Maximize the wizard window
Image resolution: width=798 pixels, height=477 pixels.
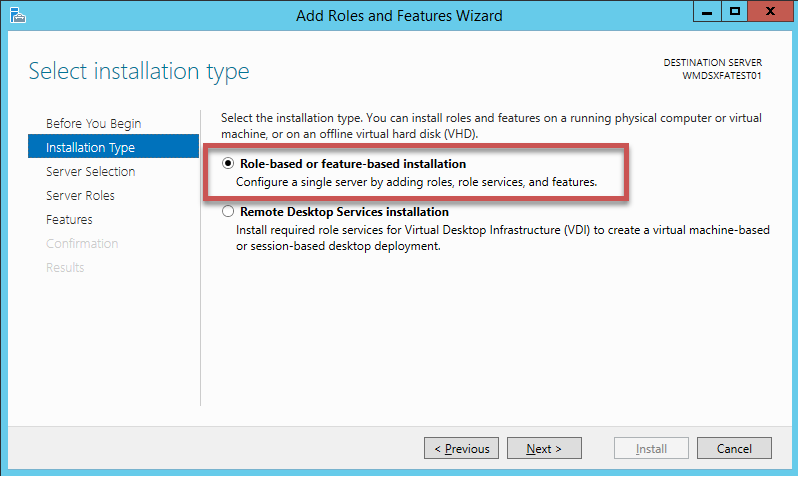point(734,13)
